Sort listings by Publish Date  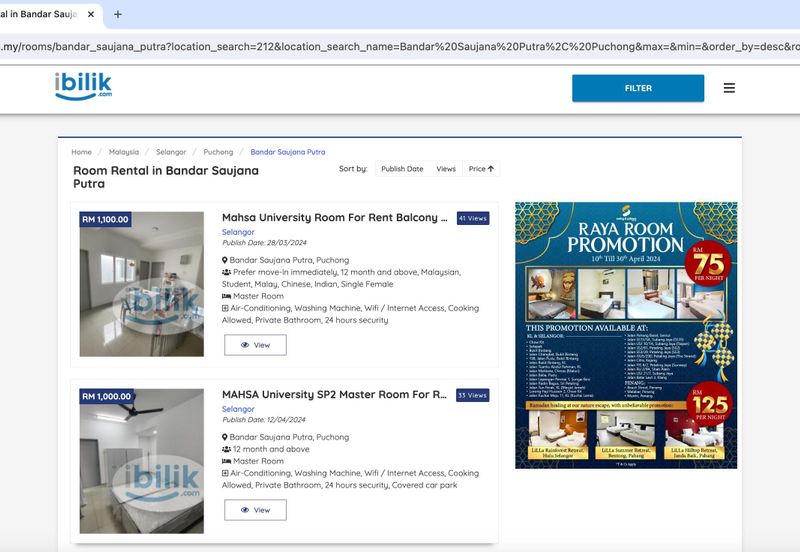click(402, 169)
